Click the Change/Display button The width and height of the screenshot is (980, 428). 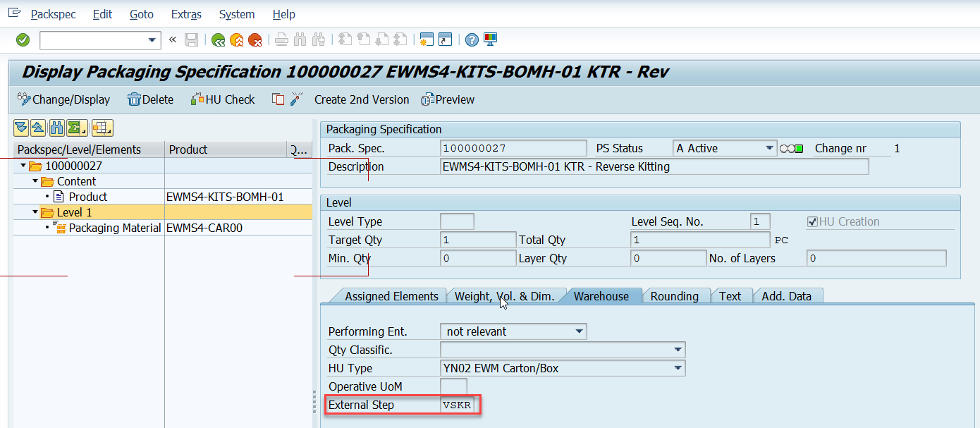tap(64, 99)
